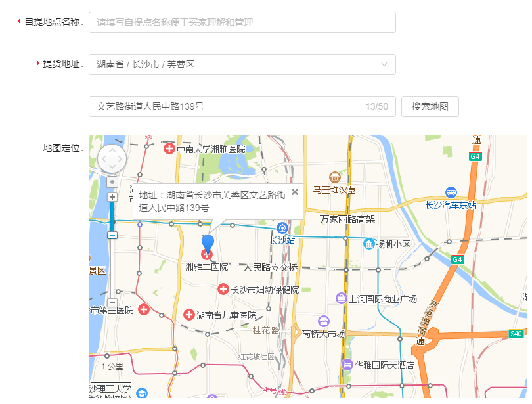Click the blue location pin marker
The image size is (532, 404).
click(208, 244)
